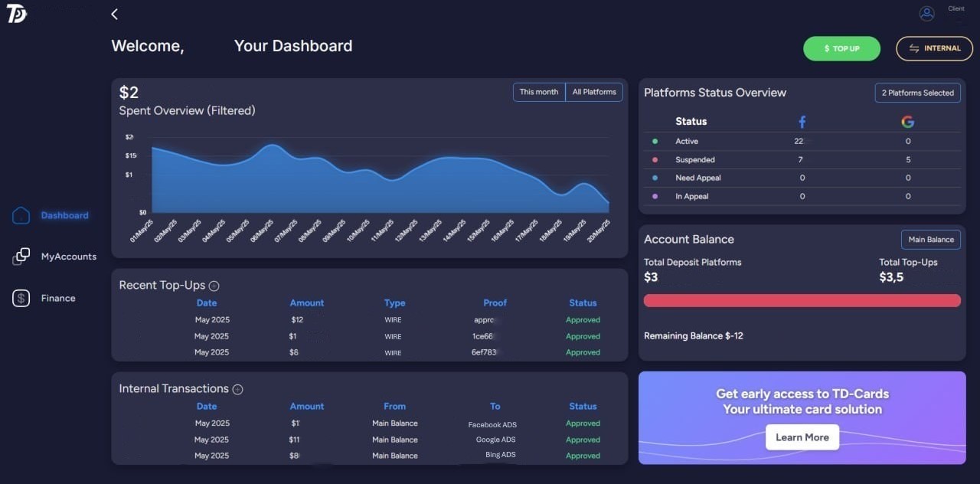Click the info icon beside Internal Transactions
Image resolution: width=980 pixels, height=484 pixels.
click(237, 388)
